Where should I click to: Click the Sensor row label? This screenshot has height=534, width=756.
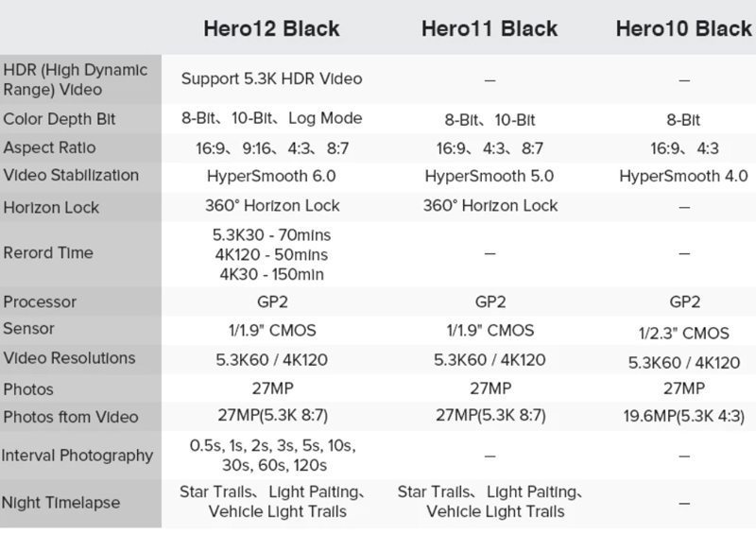[x=29, y=329]
